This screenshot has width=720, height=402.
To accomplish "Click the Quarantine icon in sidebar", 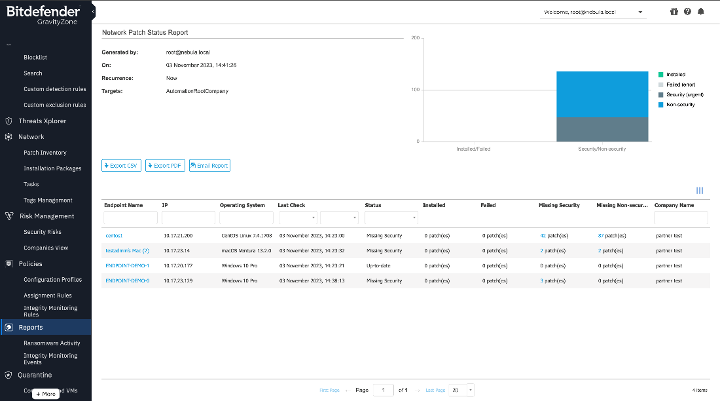I will coord(9,375).
